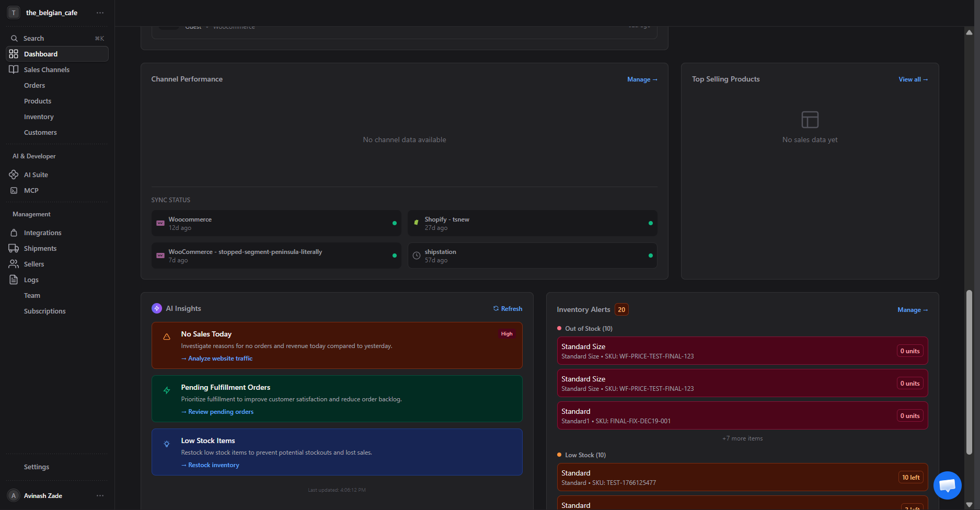Expand the Sales Channels section

pyautogui.click(x=47, y=70)
